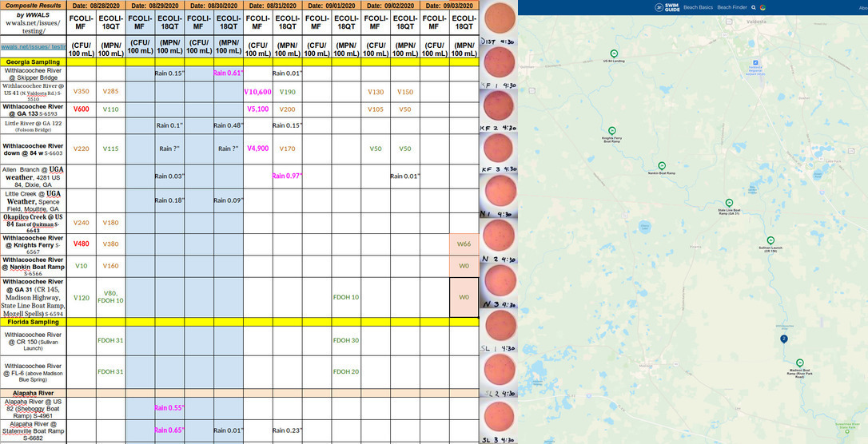Screen dimensions: 868x444
Task: Click the Valdosta Regional Airport icon
Action: tap(756, 62)
